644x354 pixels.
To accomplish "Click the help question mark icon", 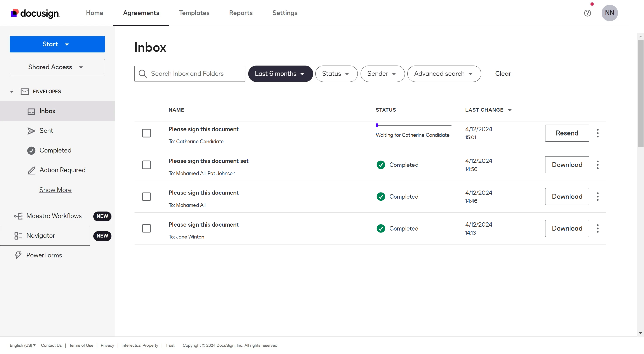I will point(587,13).
